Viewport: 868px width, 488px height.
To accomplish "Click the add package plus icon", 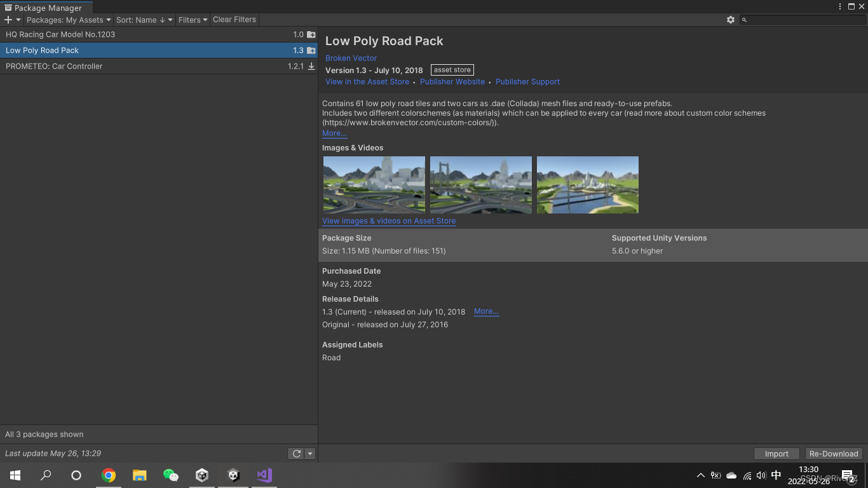I will (x=8, y=20).
